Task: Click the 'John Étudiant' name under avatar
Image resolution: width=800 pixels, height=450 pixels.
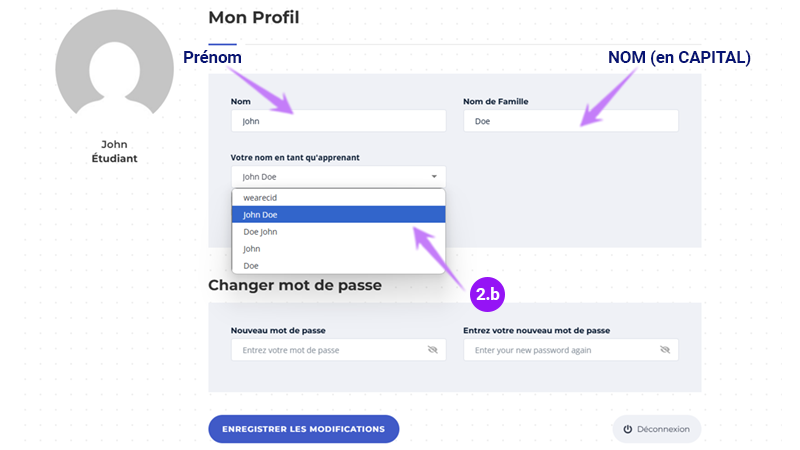Action: tap(114, 152)
